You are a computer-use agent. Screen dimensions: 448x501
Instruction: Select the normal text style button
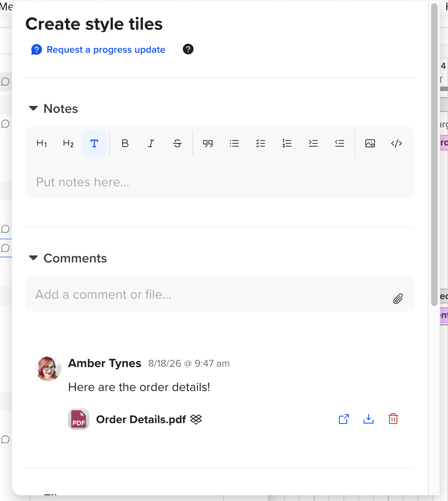tap(94, 143)
